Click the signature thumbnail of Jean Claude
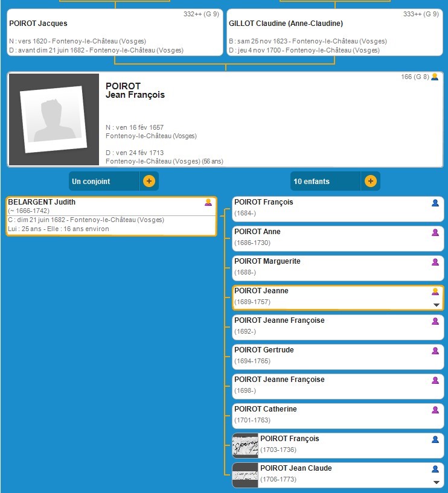The image size is (448, 493). [246, 475]
